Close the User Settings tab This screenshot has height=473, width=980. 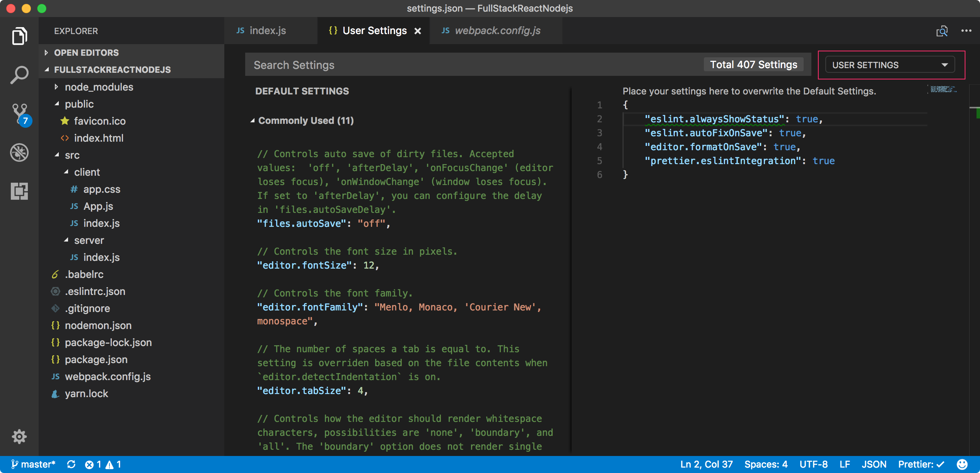(418, 31)
